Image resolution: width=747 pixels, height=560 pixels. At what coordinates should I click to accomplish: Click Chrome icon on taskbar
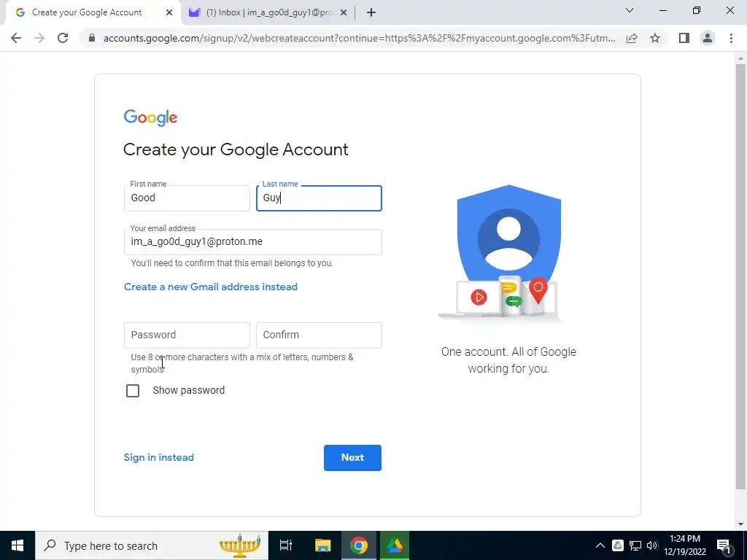pyautogui.click(x=359, y=545)
